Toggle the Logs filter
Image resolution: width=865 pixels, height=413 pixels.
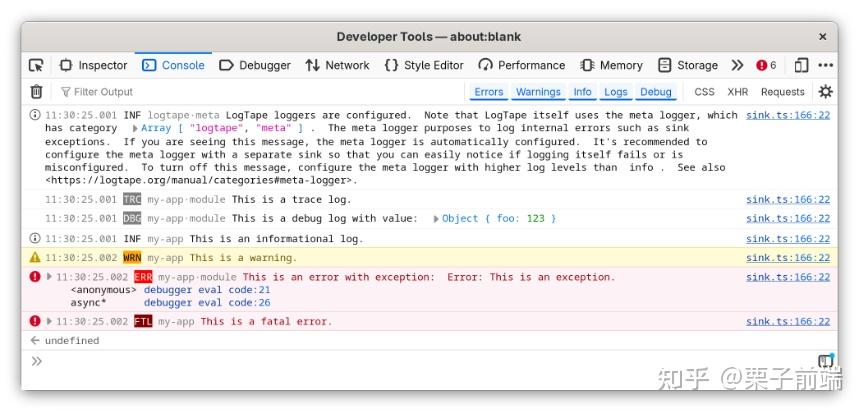coord(616,92)
